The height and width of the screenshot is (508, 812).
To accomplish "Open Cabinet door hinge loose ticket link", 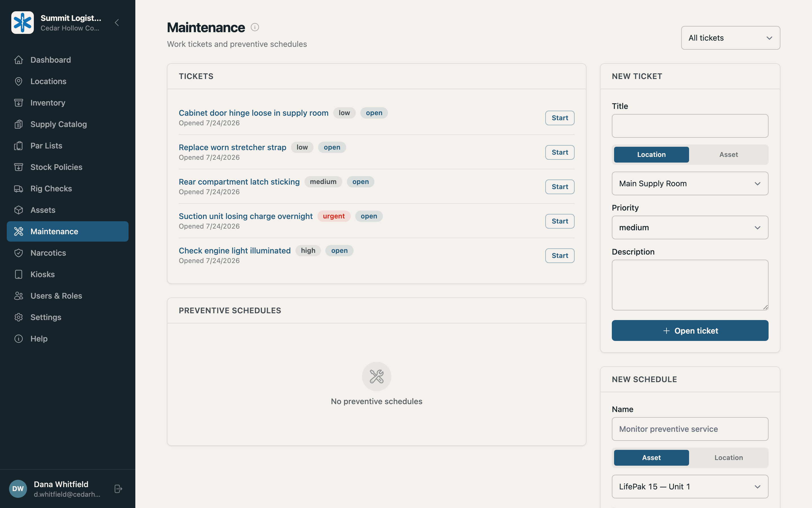I will (x=253, y=113).
